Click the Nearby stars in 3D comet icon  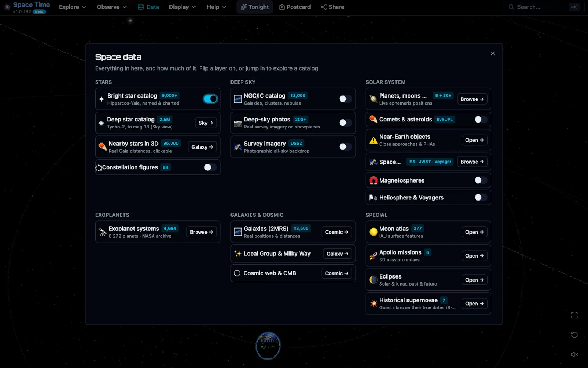click(103, 147)
